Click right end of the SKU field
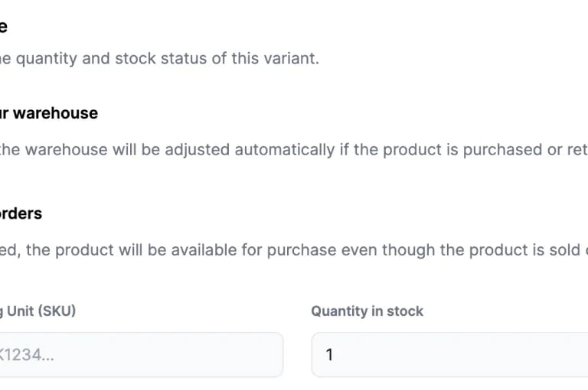 pos(268,355)
